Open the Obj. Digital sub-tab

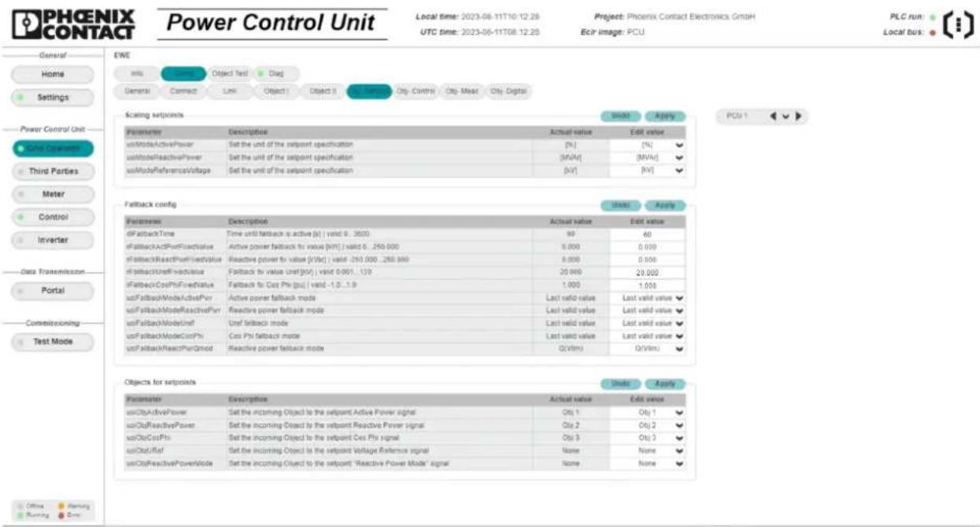pyautogui.click(x=509, y=91)
